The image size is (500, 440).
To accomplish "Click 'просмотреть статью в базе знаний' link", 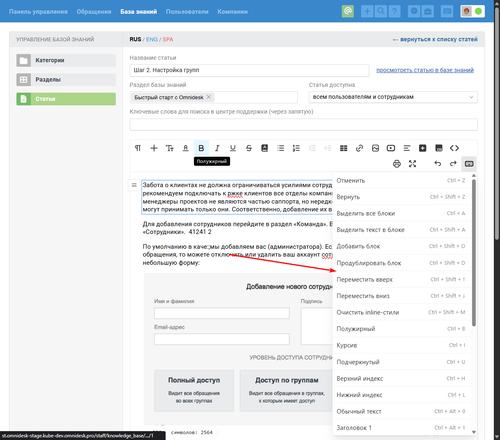I will pos(425,70).
